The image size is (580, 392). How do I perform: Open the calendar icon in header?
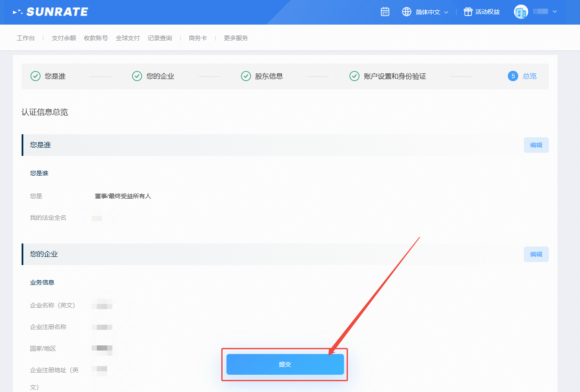[x=385, y=12]
